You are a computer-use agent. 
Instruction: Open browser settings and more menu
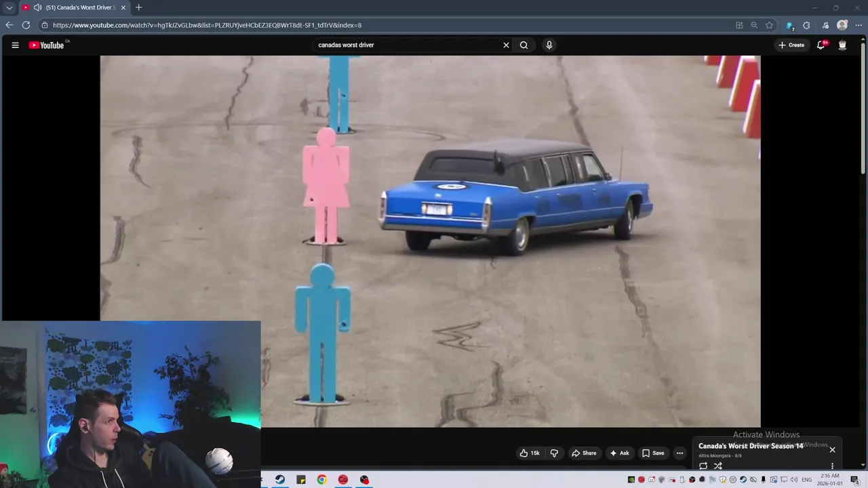pos(859,25)
